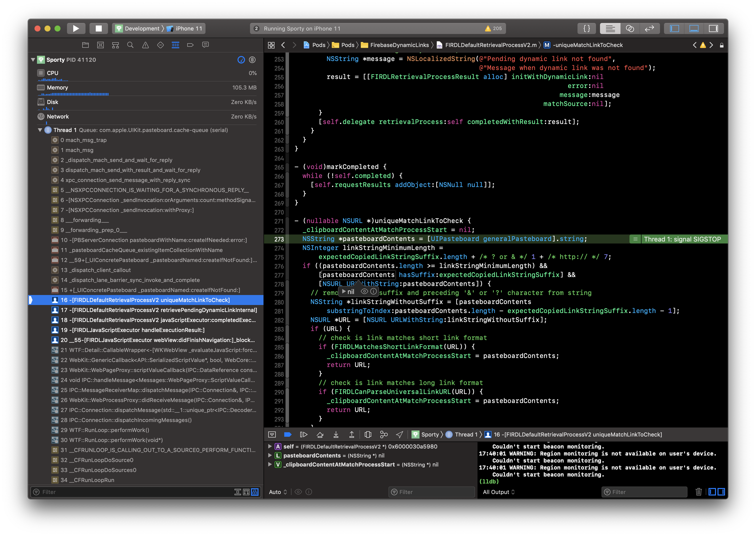Screen dimensions: 756x536
Task: Collapse the Thread 1 disclosure triangle
Action: [x=40, y=130]
